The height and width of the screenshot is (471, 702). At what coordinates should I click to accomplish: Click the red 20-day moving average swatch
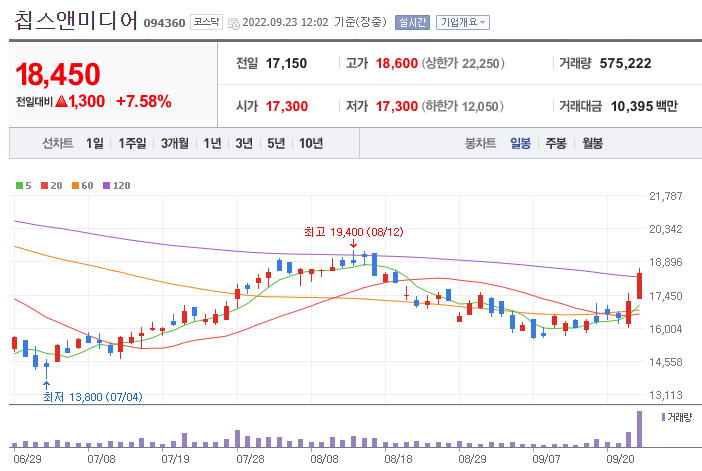[x=44, y=185]
